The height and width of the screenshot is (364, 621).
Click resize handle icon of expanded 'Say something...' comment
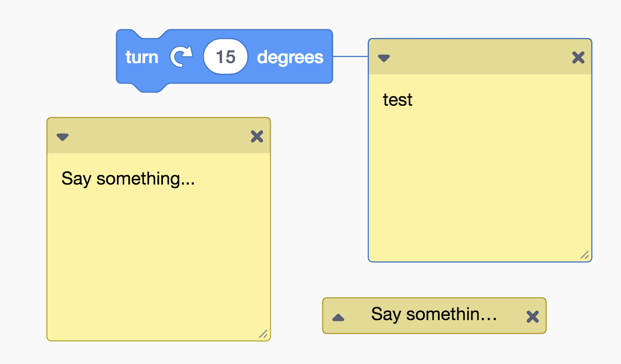click(x=264, y=334)
